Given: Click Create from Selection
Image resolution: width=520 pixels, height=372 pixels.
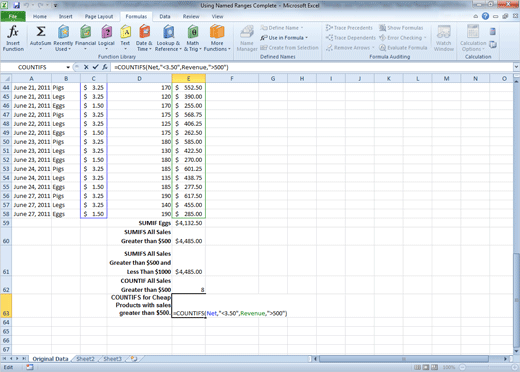Looking at the screenshot, I should (x=289, y=48).
